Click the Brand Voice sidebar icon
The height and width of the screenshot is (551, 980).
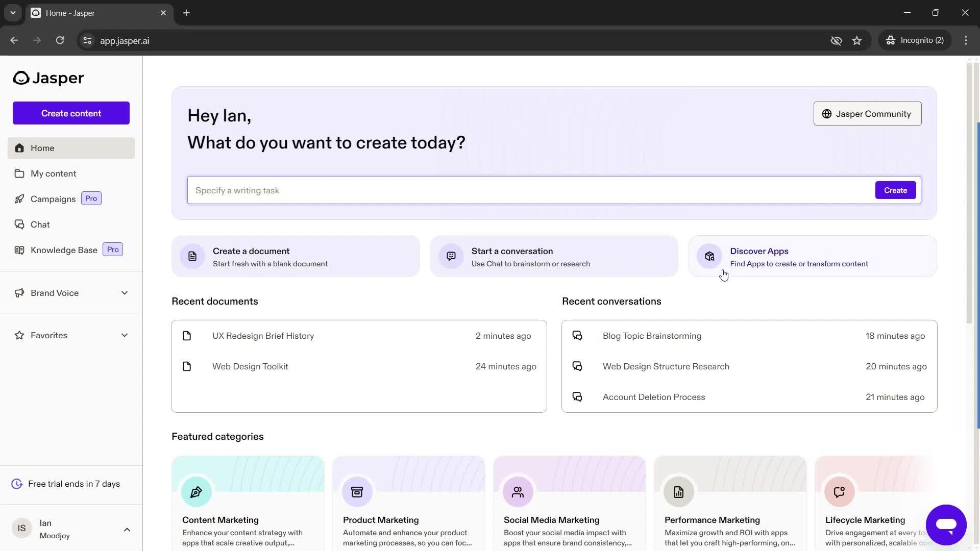click(x=19, y=293)
